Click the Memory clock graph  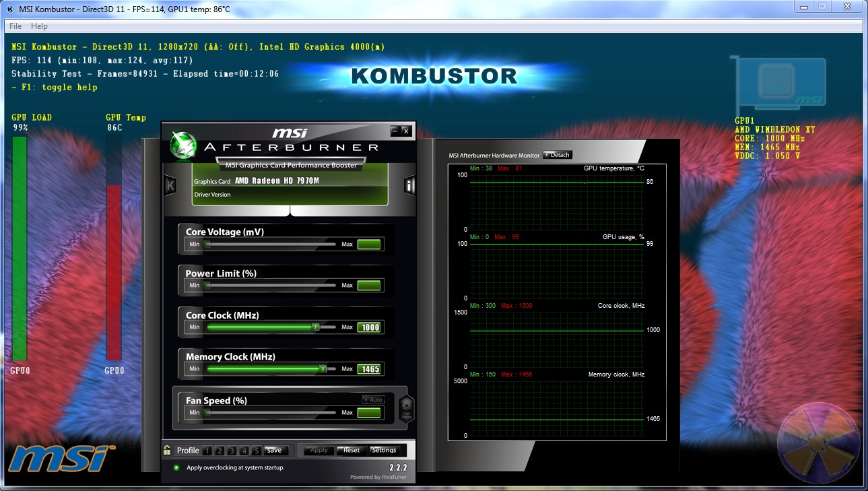tap(557, 408)
